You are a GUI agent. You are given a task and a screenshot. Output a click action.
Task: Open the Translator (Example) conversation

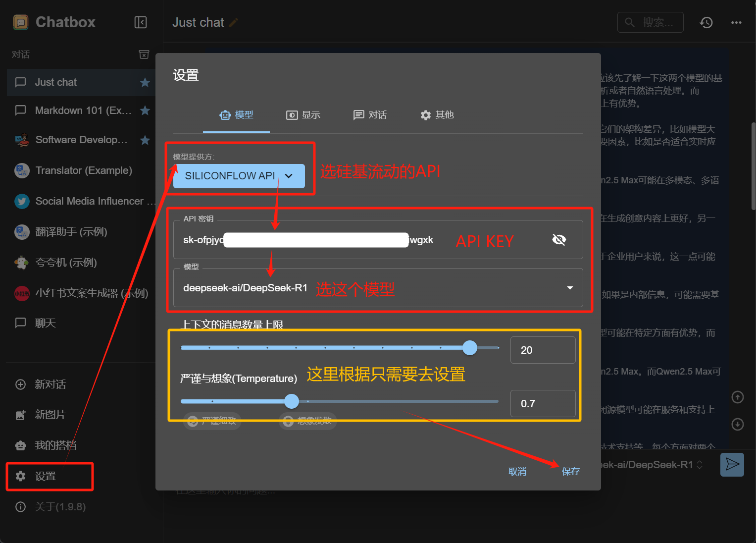tap(82, 170)
